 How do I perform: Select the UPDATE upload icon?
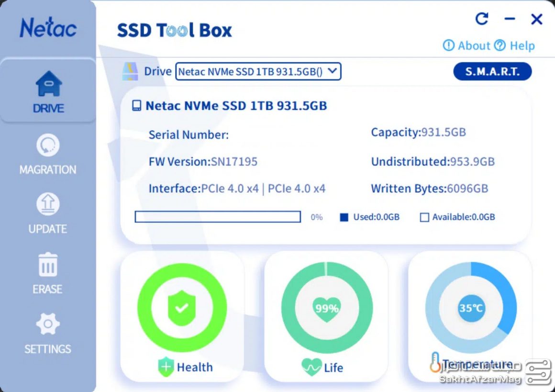(47, 204)
